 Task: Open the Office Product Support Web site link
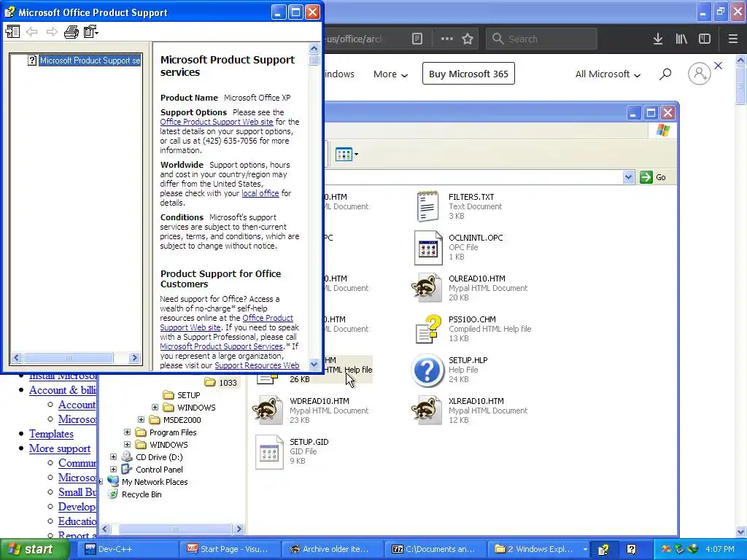217,122
